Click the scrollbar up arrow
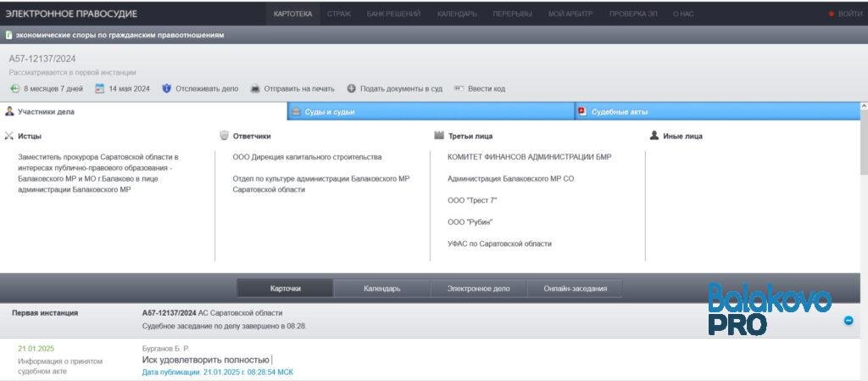 click(864, 106)
